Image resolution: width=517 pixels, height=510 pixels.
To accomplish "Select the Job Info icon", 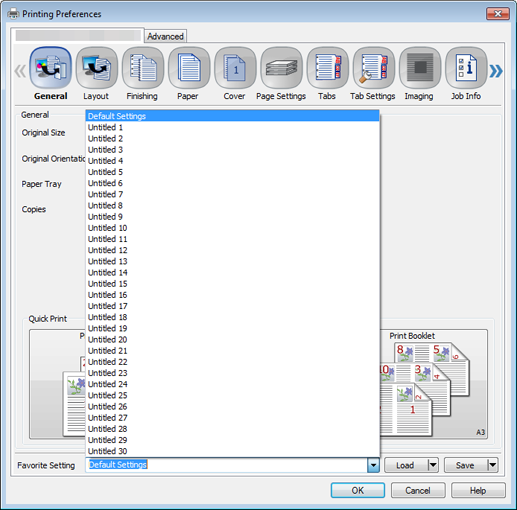I will (x=466, y=68).
